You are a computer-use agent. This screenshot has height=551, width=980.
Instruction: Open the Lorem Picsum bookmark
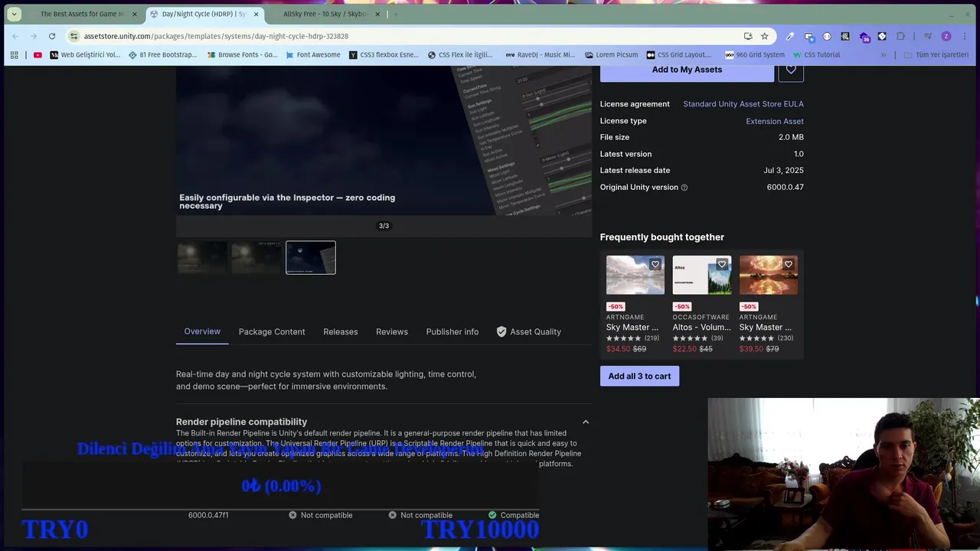611,55
